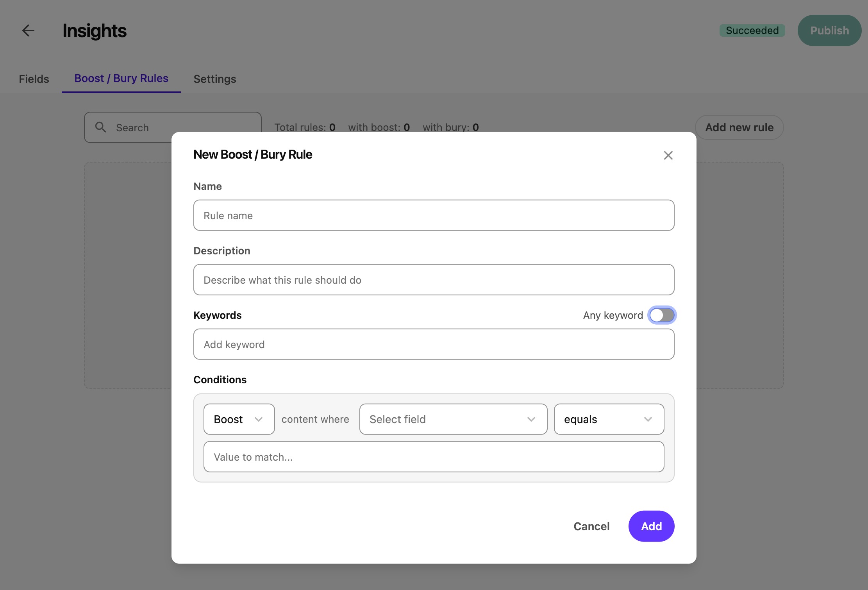
Task: Click the search magnifier icon
Action: 101,127
